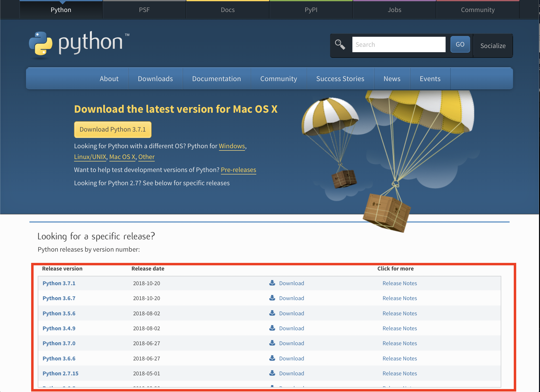
Task: Click Download text link for Python 3.4.9
Action: (292, 328)
